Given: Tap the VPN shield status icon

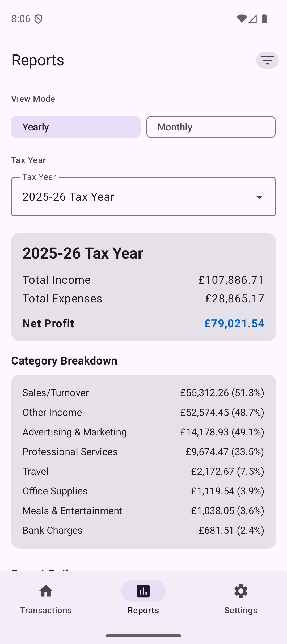Looking at the screenshot, I should pyautogui.click(x=39, y=19).
